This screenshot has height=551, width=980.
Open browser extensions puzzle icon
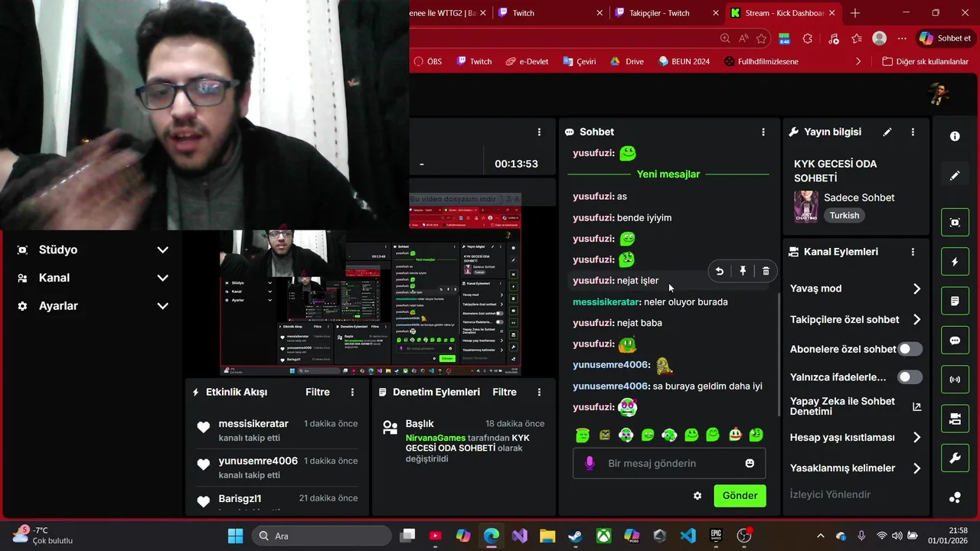(x=808, y=38)
